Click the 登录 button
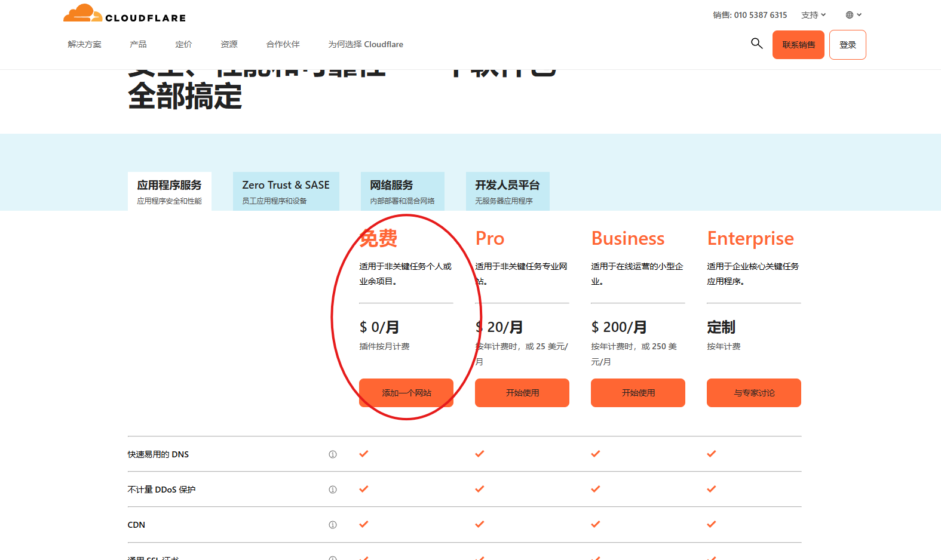Screen dimensions: 941x560 coord(847,45)
